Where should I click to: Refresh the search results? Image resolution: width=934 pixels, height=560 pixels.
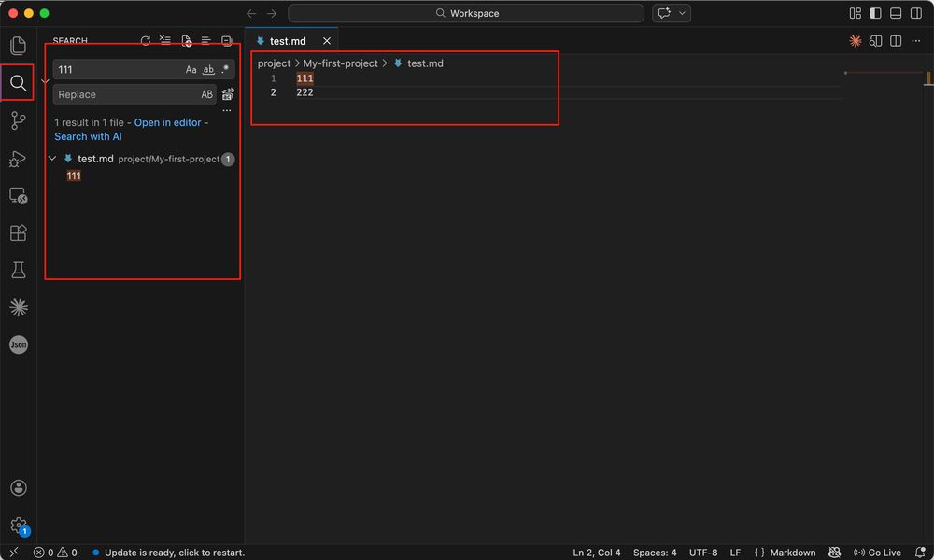tap(145, 41)
